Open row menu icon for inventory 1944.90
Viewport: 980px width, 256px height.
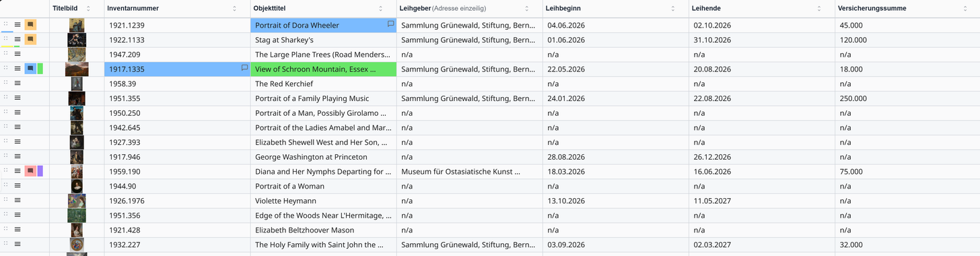point(17,186)
